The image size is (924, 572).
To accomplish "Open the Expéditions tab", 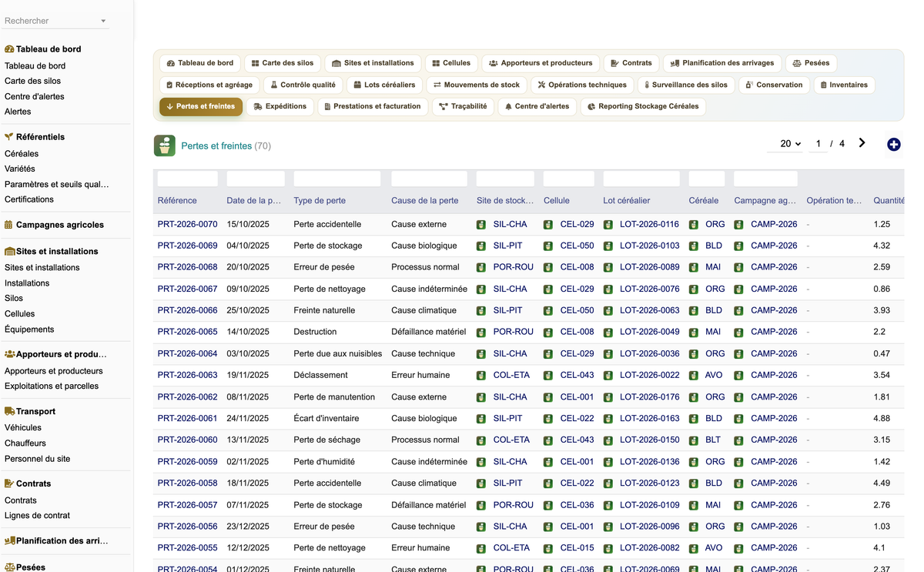I will 280,106.
